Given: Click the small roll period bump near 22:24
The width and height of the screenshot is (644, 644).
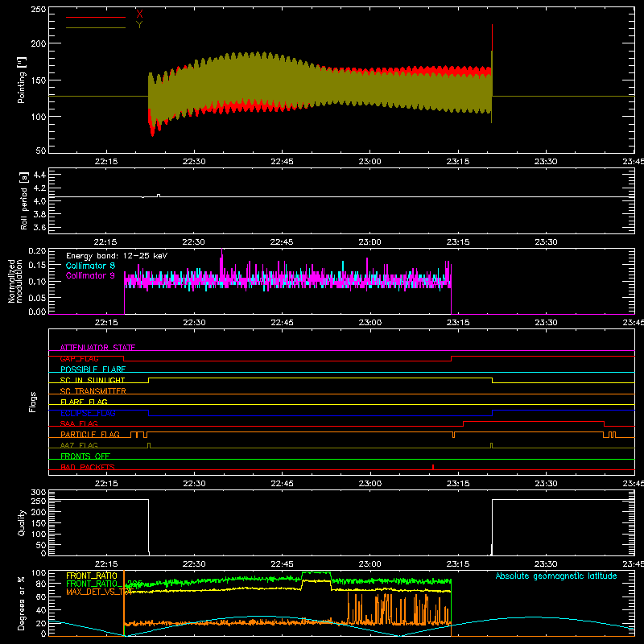Looking at the screenshot, I should click(x=159, y=196).
